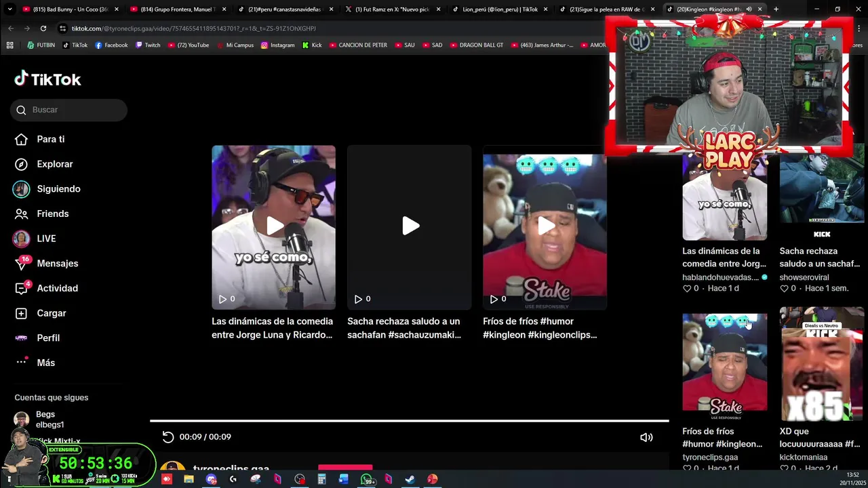The height and width of the screenshot is (488, 868).
Task: Click 'Las dinámicas de la comedia' title under the player
Action: point(272,328)
